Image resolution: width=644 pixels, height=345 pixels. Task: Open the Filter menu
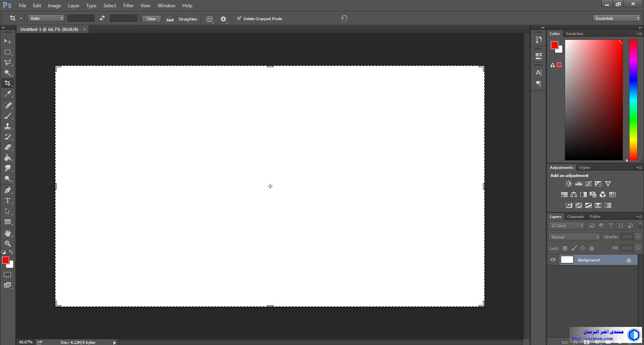[x=128, y=6]
